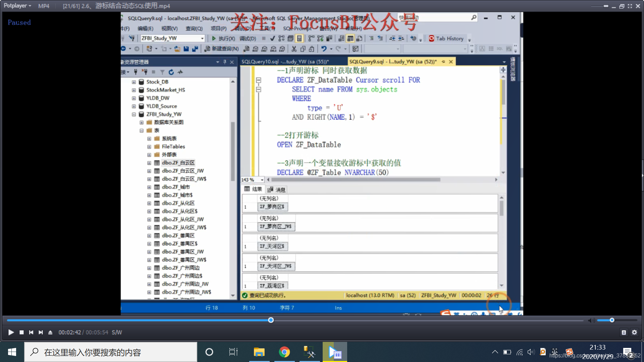
Task: Click the video seek bar handle
Action: pos(271,320)
